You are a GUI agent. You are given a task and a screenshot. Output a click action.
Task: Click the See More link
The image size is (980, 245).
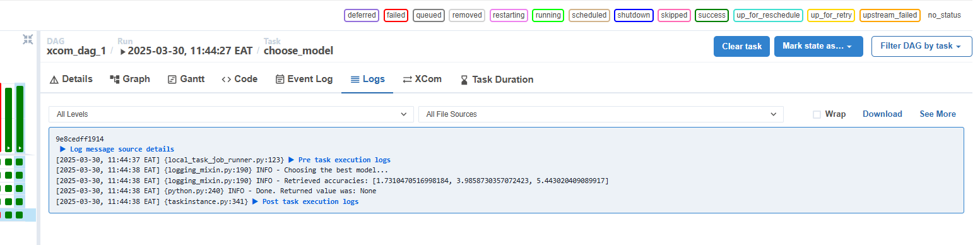point(937,114)
